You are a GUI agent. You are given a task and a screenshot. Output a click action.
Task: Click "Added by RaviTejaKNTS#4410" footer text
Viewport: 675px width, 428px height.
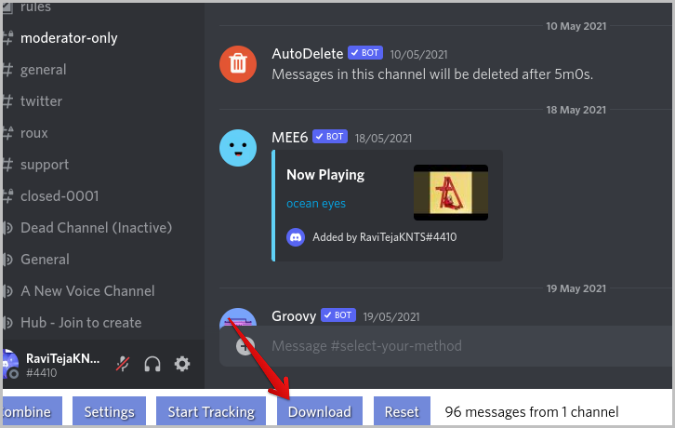pos(384,237)
